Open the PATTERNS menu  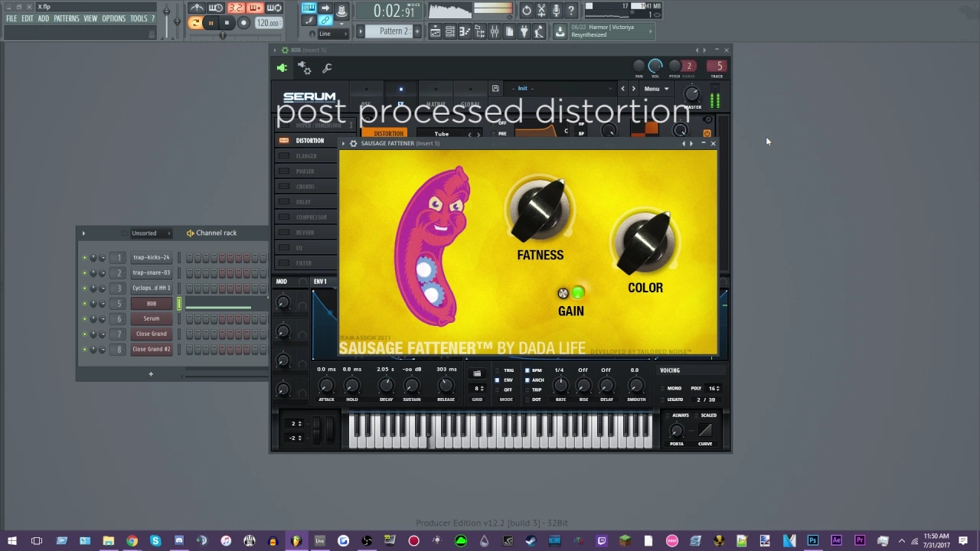pyautogui.click(x=66, y=18)
